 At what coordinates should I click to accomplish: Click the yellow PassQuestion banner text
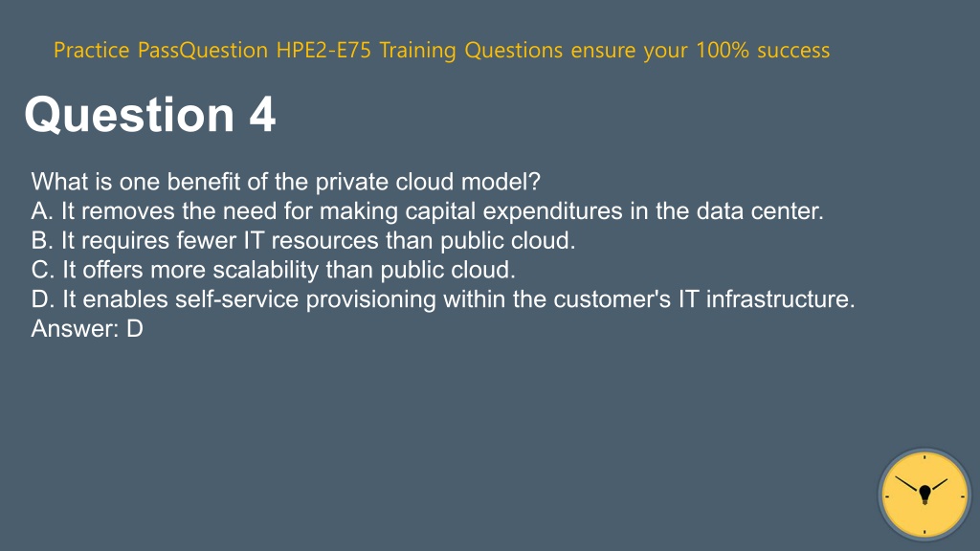pos(441,50)
